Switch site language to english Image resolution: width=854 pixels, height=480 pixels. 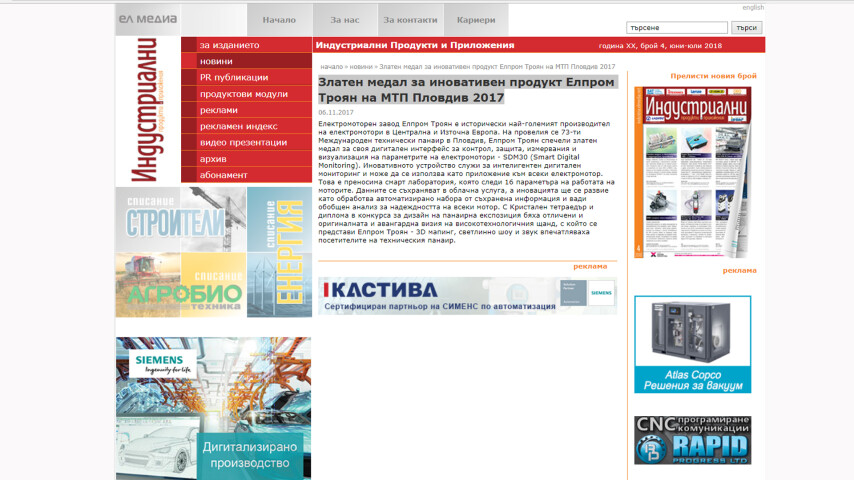pos(753,8)
